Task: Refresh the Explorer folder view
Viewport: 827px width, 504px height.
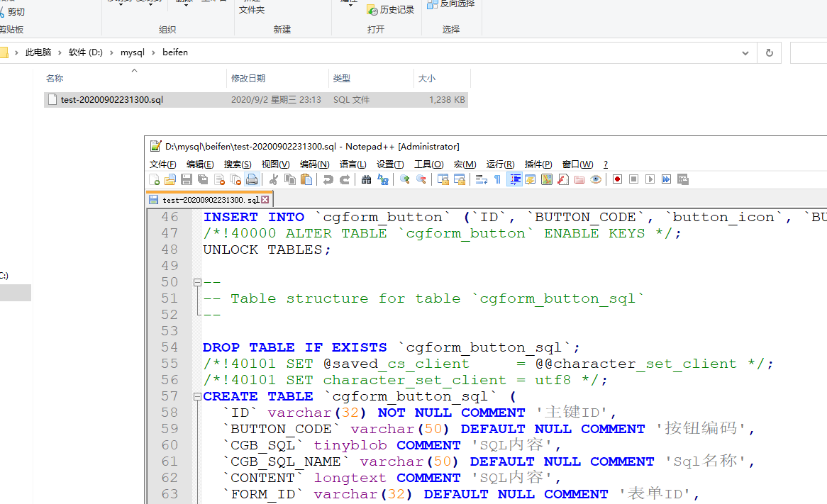Action: [770, 52]
